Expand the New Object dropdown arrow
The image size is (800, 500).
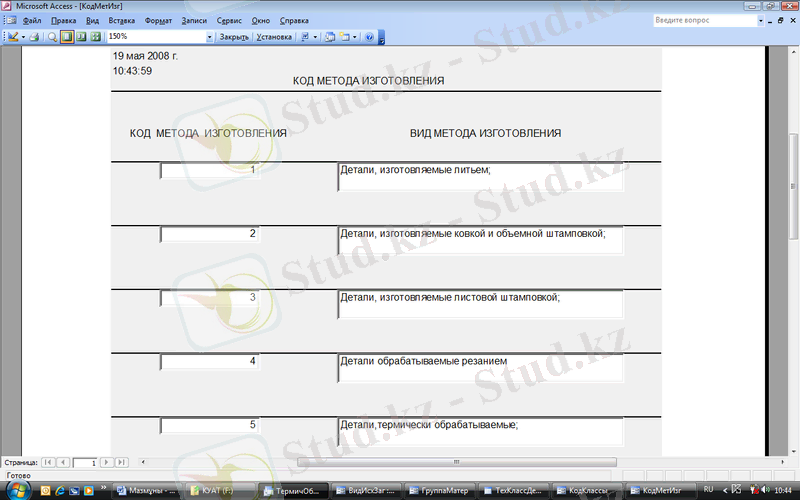click(x=355, y=37)
